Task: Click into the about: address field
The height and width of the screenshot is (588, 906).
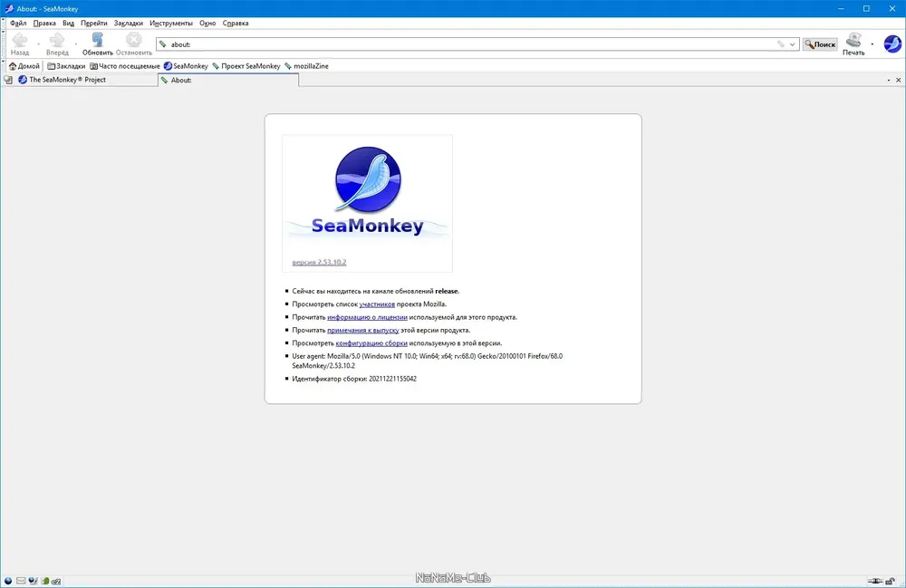Action: (473, 44)
